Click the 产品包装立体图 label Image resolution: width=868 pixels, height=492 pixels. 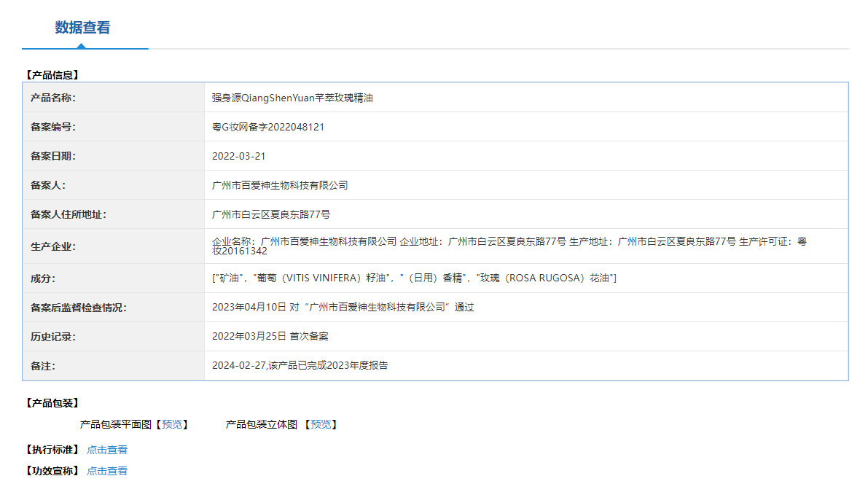coord(262,424)
